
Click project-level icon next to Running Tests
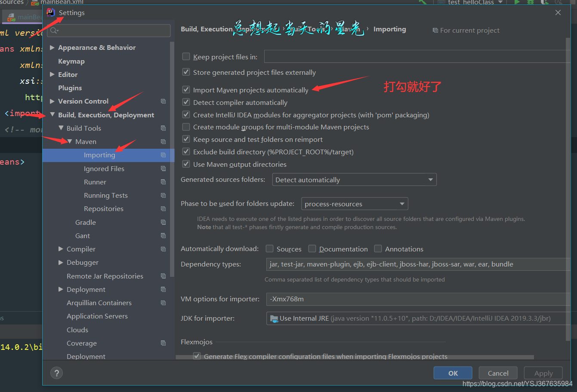[163, 195]
